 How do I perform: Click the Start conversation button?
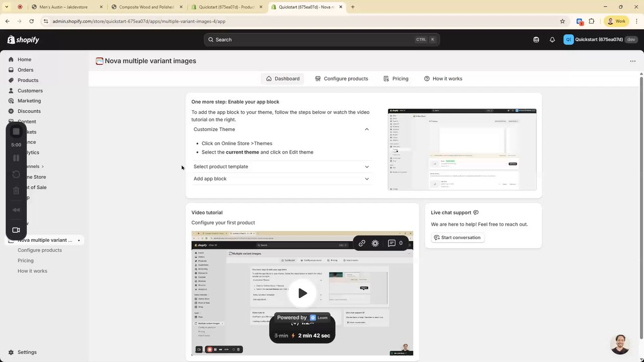[x=457, y=238]
